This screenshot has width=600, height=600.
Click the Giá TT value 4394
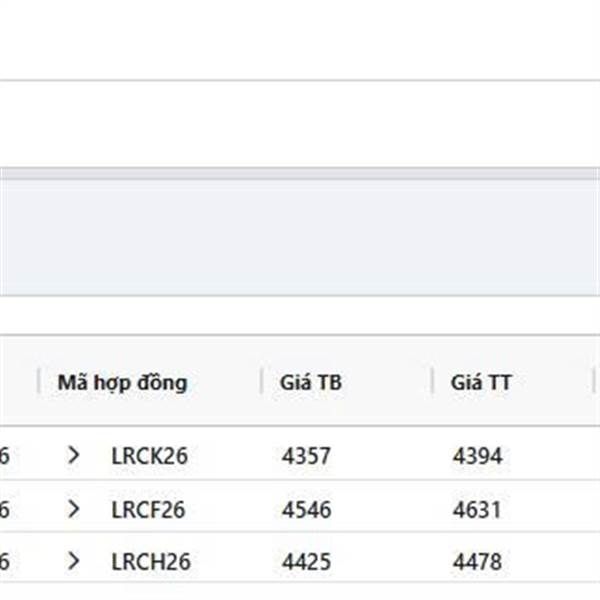tap(477, 456)
